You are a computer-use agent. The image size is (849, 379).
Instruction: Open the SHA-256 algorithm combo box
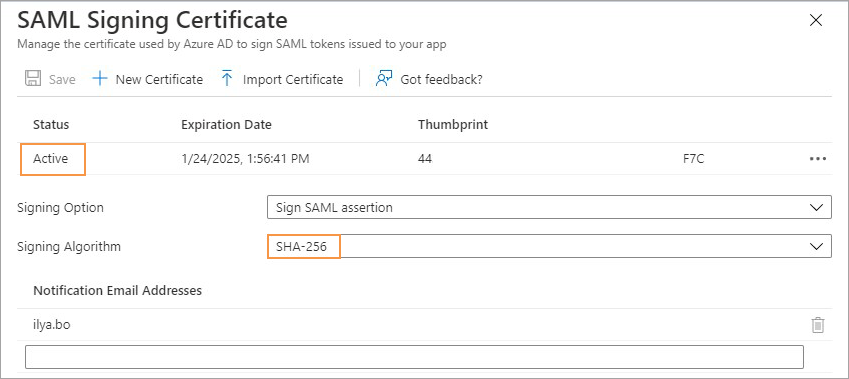549,246
